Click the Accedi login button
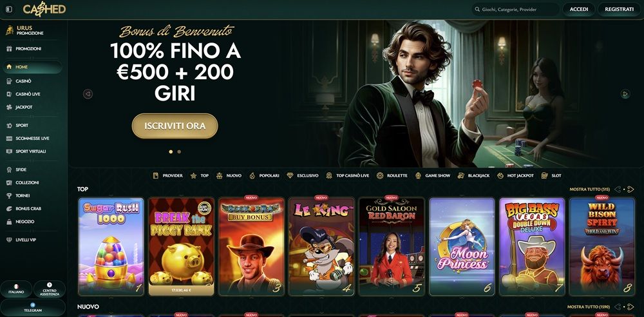The width and height of the screenshot is (644, 317). (579, 9)
